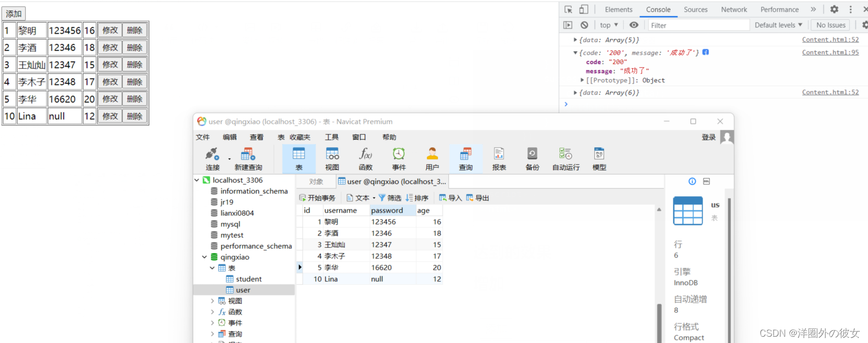
Task: Click the New Query toolbar icon
Action: 248,159
